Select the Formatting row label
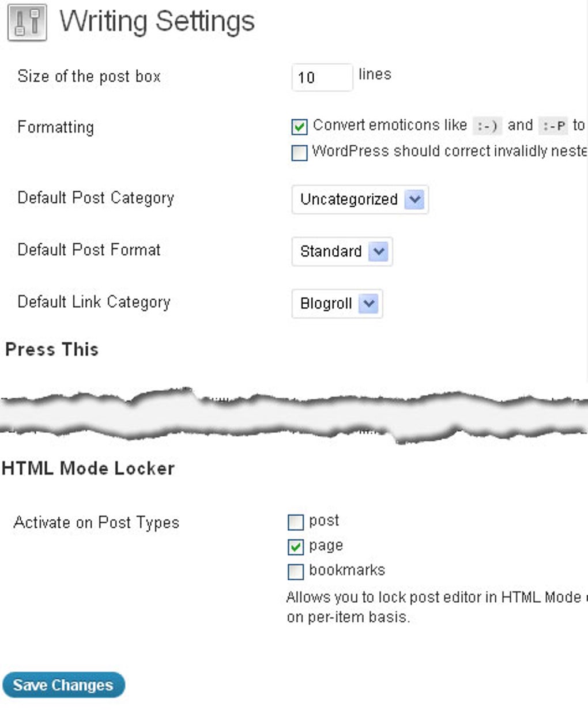588x714 pixels. click(x=55, y=127)
